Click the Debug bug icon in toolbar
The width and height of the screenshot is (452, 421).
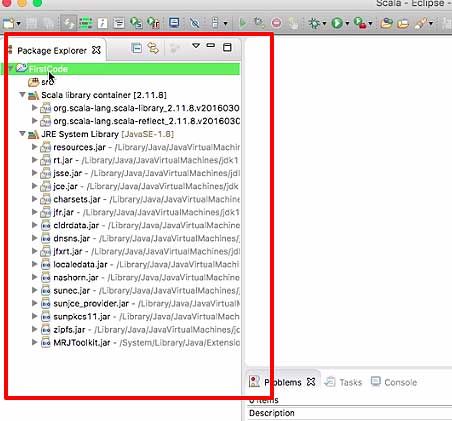click(x=314, y=23)
